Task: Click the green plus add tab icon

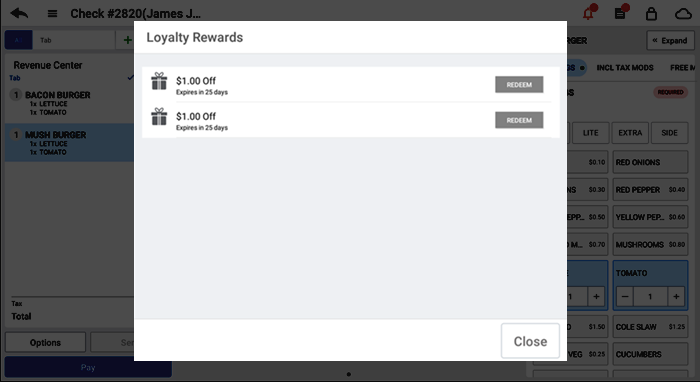Action: [127, 40]
